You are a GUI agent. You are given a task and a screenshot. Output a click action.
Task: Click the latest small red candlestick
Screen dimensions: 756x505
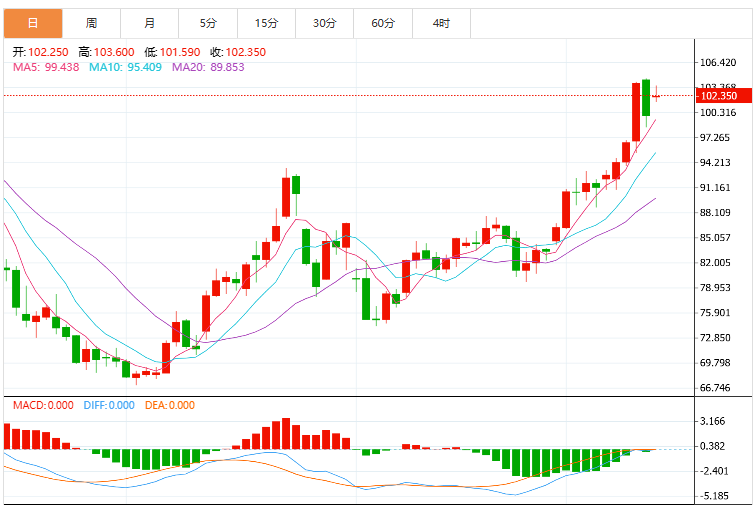click(656, 96)
